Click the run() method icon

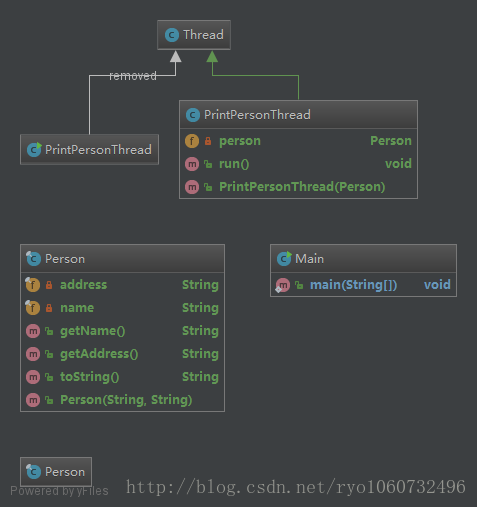click(192, 164)
